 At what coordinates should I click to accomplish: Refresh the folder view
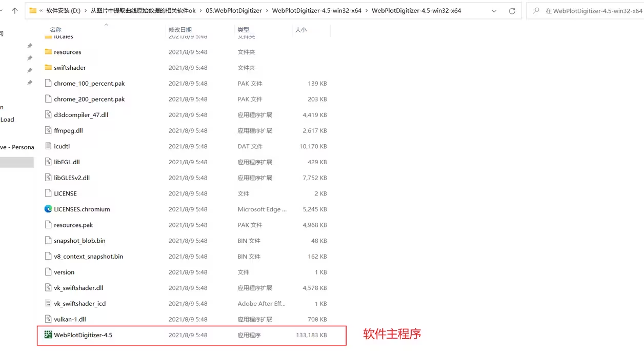point(512,11)
